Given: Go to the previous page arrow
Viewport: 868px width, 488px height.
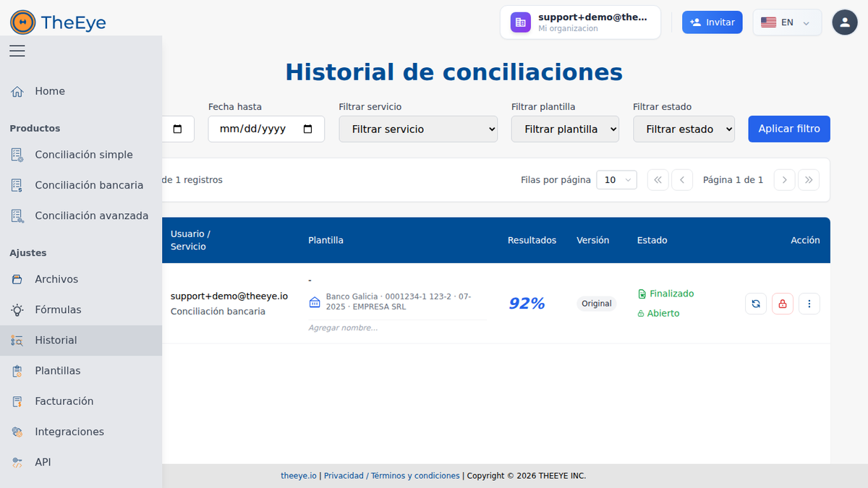Looking at the screenshot, I should (682, 180).
